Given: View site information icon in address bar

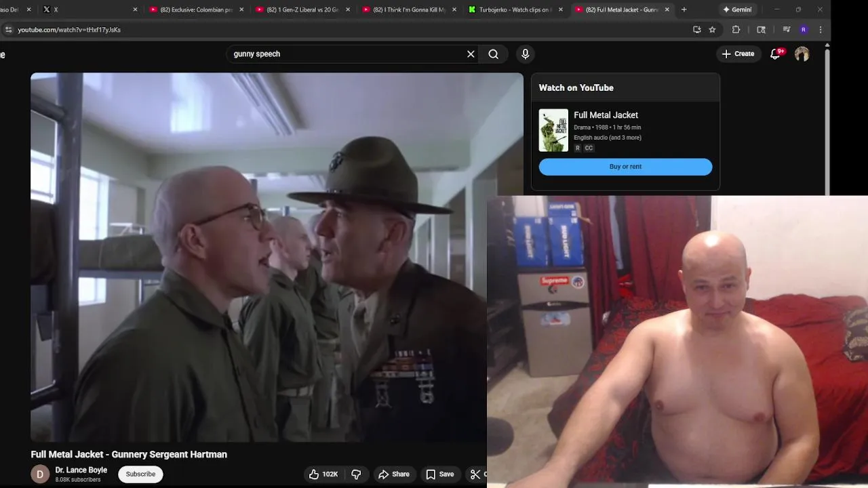Looking at the screenshot, I should (8, 30).
